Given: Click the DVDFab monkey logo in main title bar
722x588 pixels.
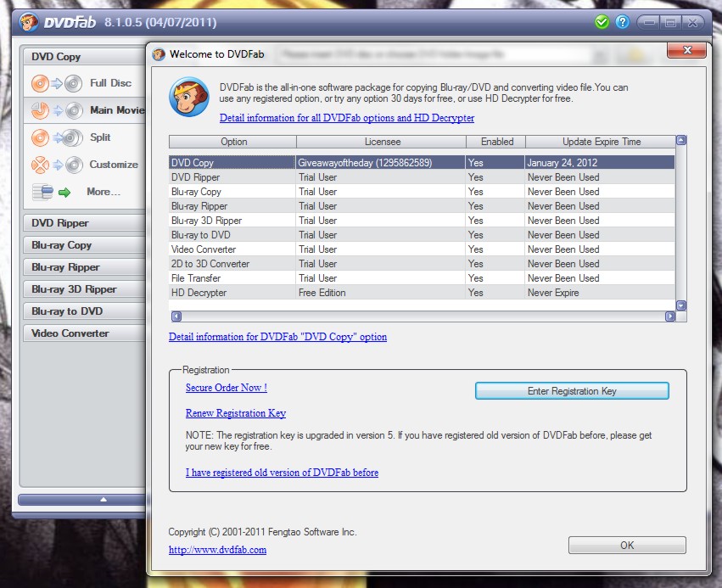Looking at the screenshot, I should pyautogui.click(x=29, y=22).
